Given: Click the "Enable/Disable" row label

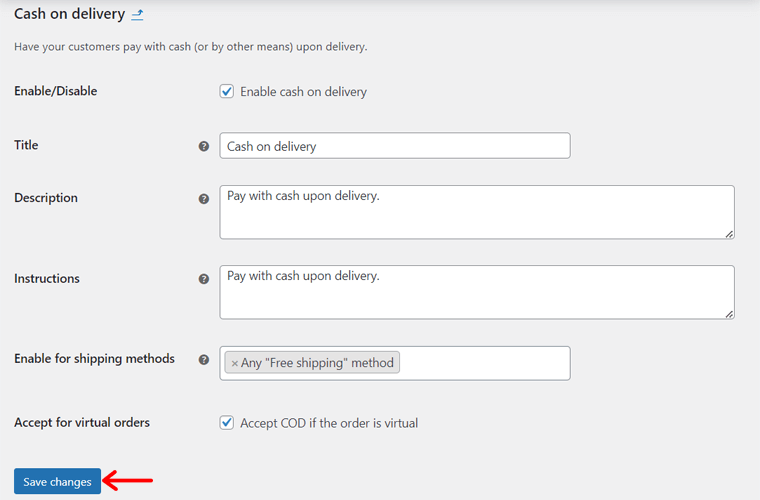Looking at the screenshot, I should point(56,91).
